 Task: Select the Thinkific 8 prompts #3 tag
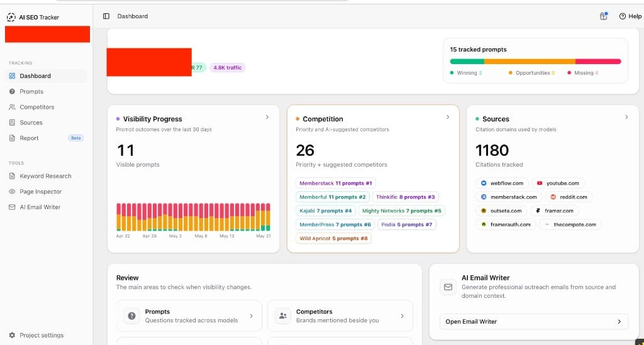pos(406,197)
